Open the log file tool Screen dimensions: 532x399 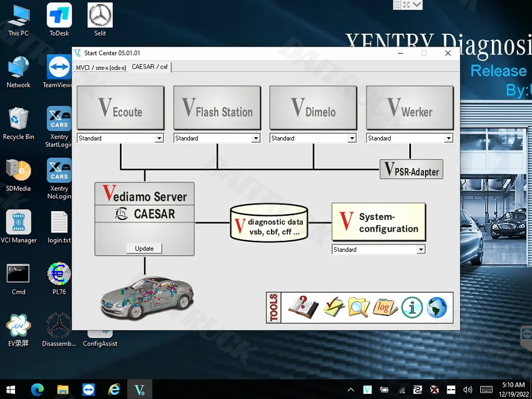385,307
